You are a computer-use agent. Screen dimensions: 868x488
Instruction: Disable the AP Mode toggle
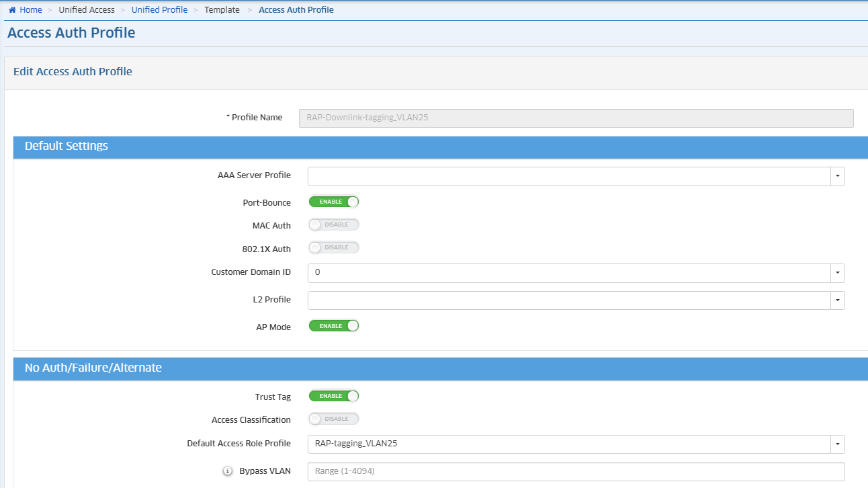click(334, 326)
